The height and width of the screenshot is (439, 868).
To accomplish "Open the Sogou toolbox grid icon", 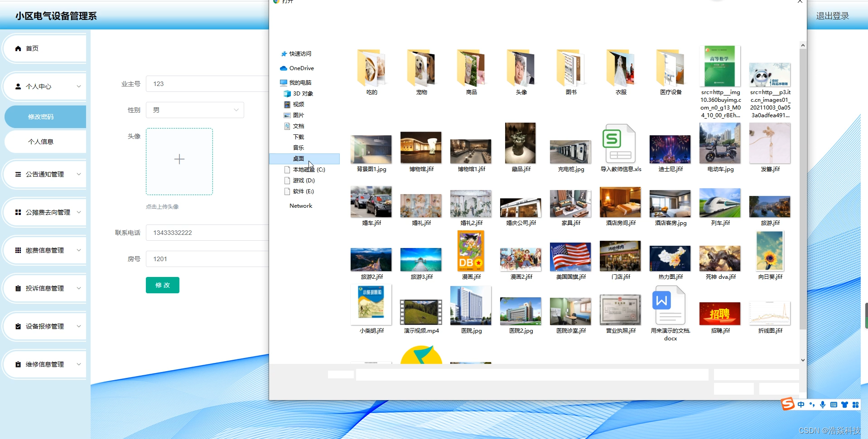I will coord(855,405).
